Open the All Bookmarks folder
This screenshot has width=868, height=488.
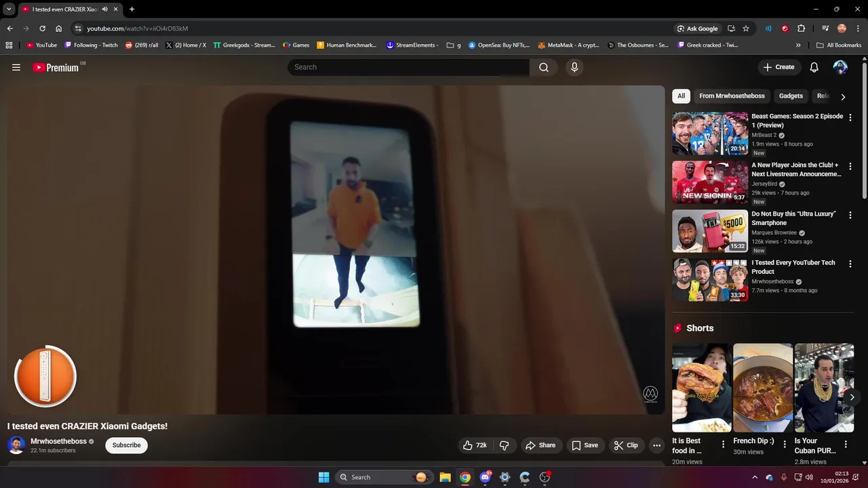point(839,45)
